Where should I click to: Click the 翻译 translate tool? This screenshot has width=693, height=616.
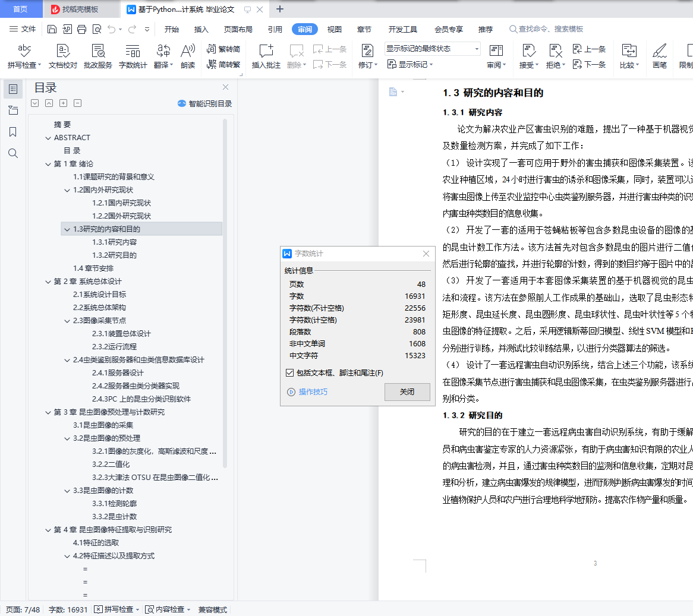(x=163, y=56)
